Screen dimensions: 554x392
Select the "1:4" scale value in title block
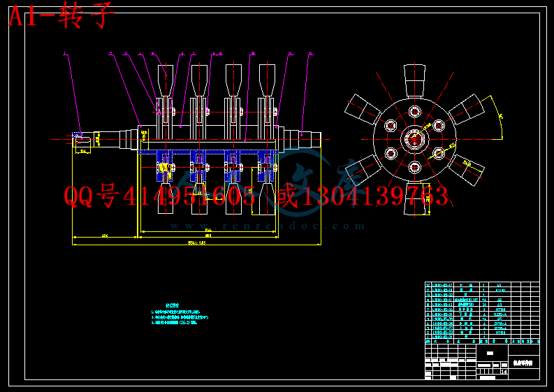pos(504,372)
